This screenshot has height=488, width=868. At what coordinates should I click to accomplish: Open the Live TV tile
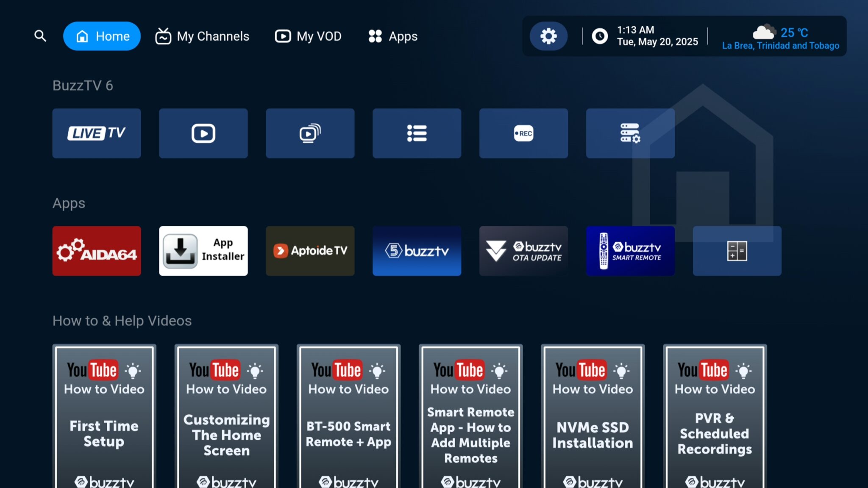pyautogui.click(x=96, y=133)
